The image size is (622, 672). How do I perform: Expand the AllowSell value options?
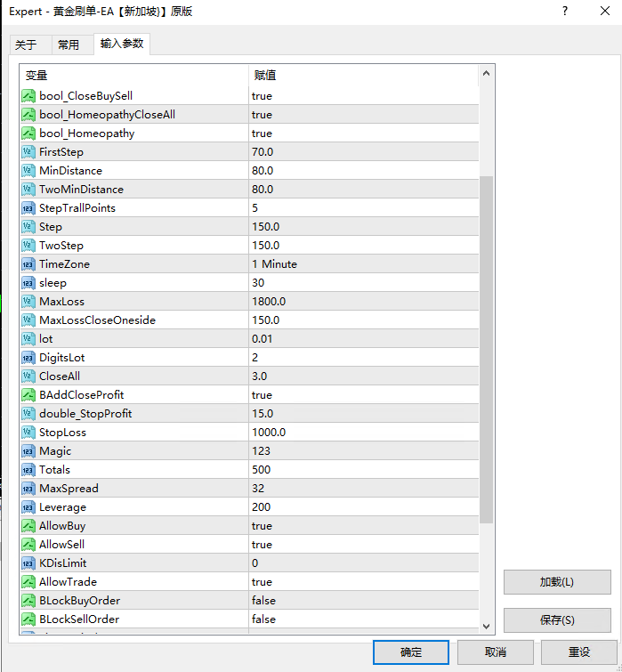click(x=262, y=545)
